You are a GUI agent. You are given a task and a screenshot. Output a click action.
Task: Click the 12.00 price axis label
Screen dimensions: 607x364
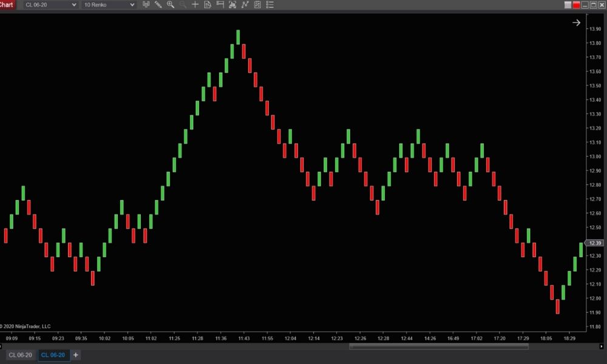point(595,298)
